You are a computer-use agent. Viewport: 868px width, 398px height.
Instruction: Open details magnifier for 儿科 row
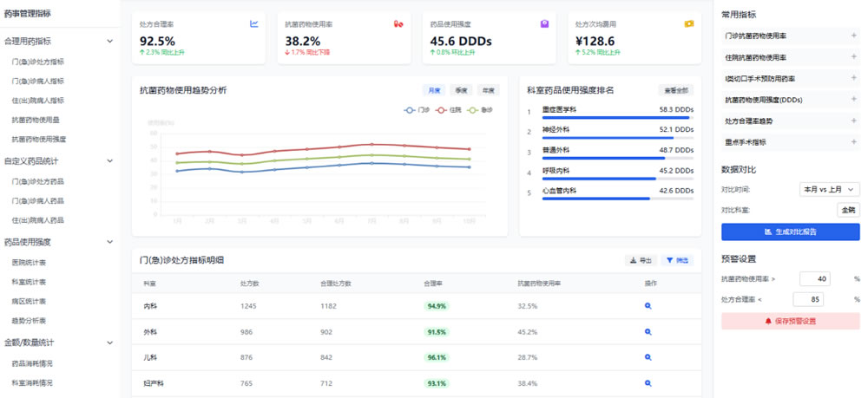point(648,357)
